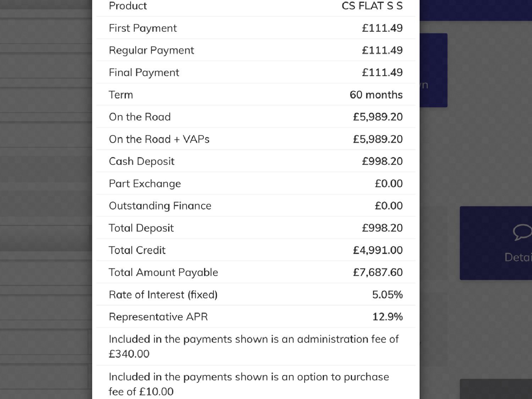This screenshot has width=532, height=399.
Task: Click the Total Credit £4,991.00 amount
Action: 378,250
